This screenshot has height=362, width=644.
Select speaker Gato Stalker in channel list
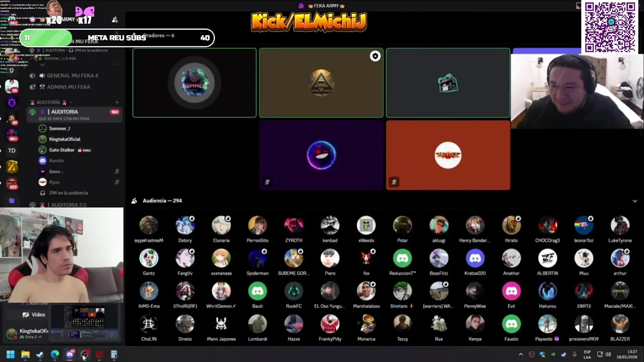pyautogui.click(x=62, y=150)
